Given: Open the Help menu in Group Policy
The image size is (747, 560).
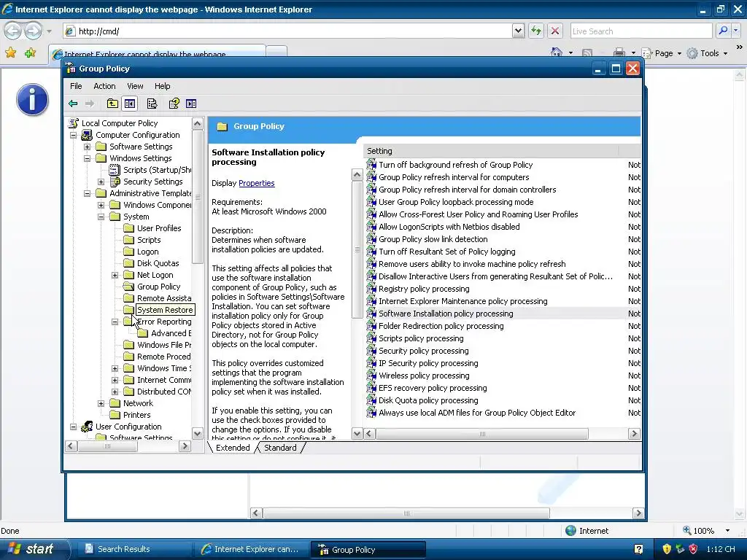Looking at the screenshot, I should click(162, 86).
